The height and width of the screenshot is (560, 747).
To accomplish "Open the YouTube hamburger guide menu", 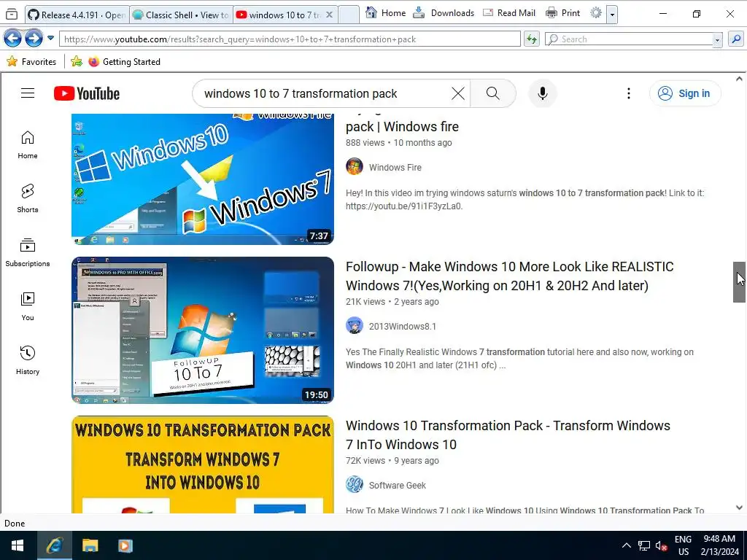I will tap(28, 93).
